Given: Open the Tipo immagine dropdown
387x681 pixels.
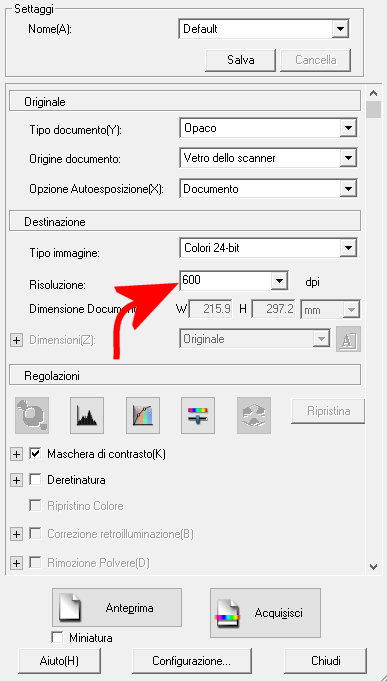Looking at the screenshot, I should pyautogui.click(x=268, y=248).
